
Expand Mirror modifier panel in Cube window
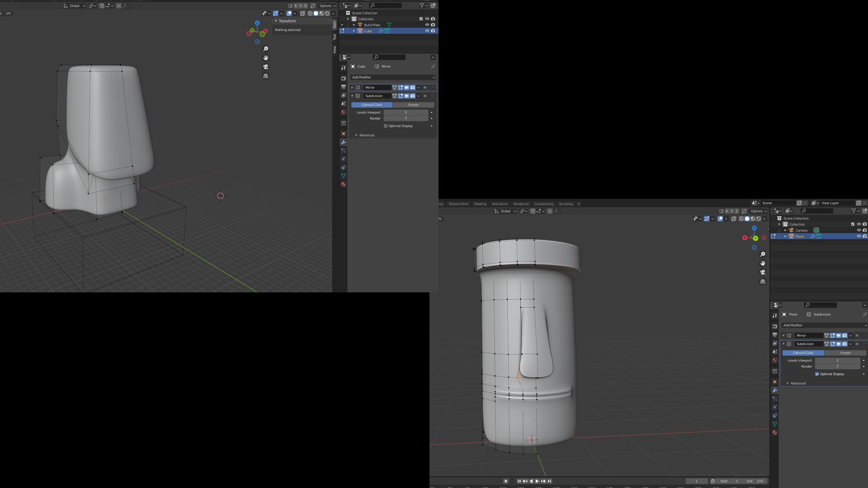[x=352, y=88]
